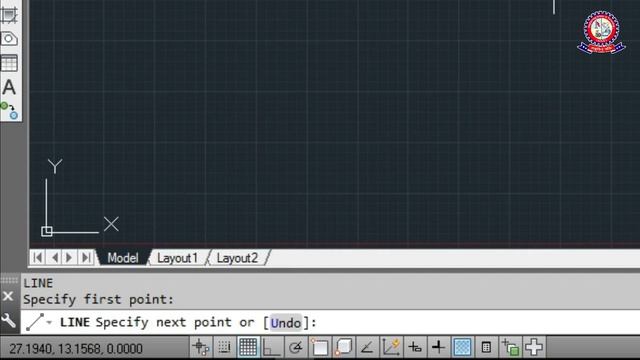Screen dimensions: 640x360
Task: Toggle Dynamic UCS in status bar
Action: [x=391, y=347]
